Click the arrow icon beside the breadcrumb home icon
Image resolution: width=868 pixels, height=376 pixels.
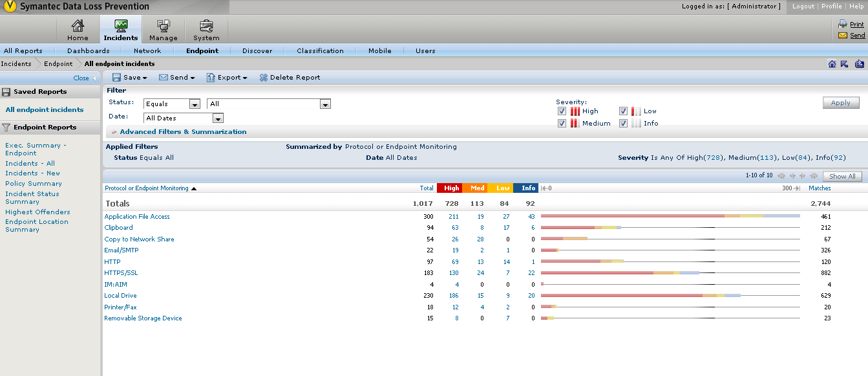pos(844,63)
